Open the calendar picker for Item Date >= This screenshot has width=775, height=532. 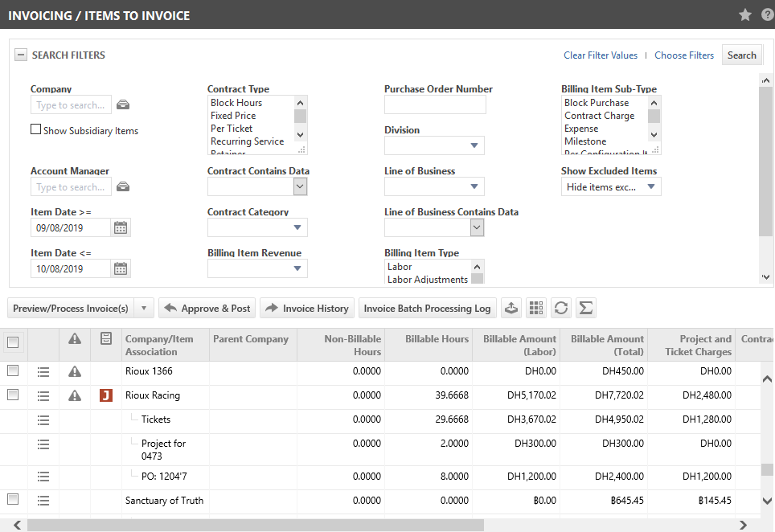121,227
